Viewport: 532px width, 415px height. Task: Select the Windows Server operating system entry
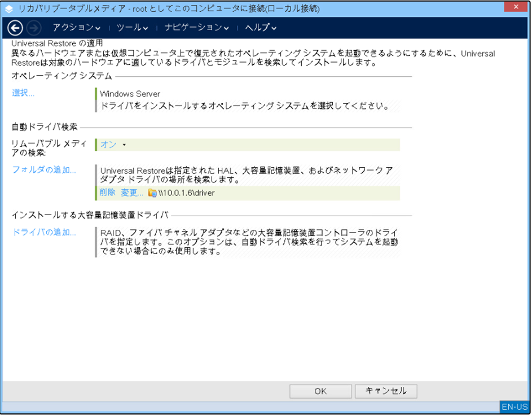coord(130,94)
